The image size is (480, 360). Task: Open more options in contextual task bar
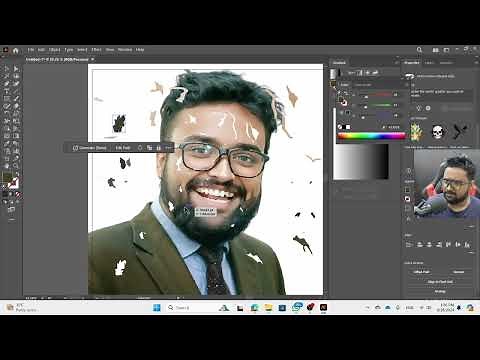168,148
